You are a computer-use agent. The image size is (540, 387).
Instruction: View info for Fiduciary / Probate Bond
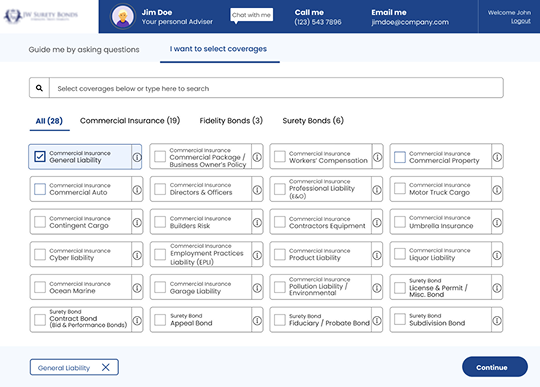[x=377, y=321]
